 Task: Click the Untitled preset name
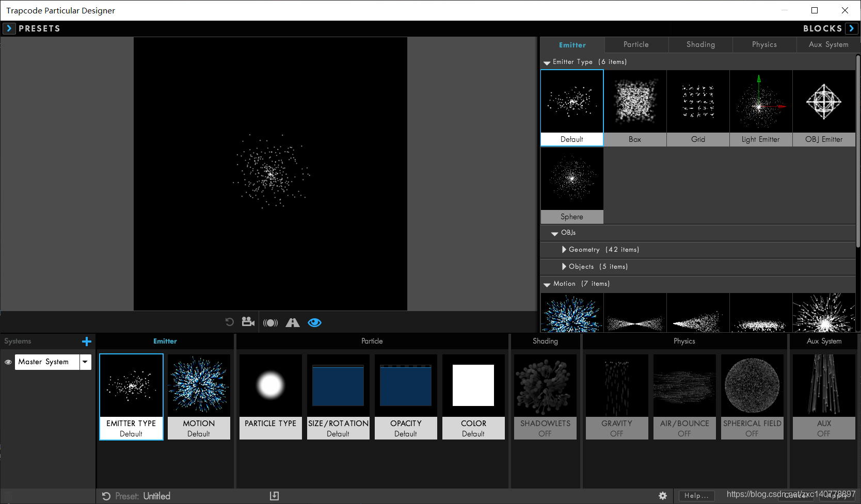click(x=156, y=496)
